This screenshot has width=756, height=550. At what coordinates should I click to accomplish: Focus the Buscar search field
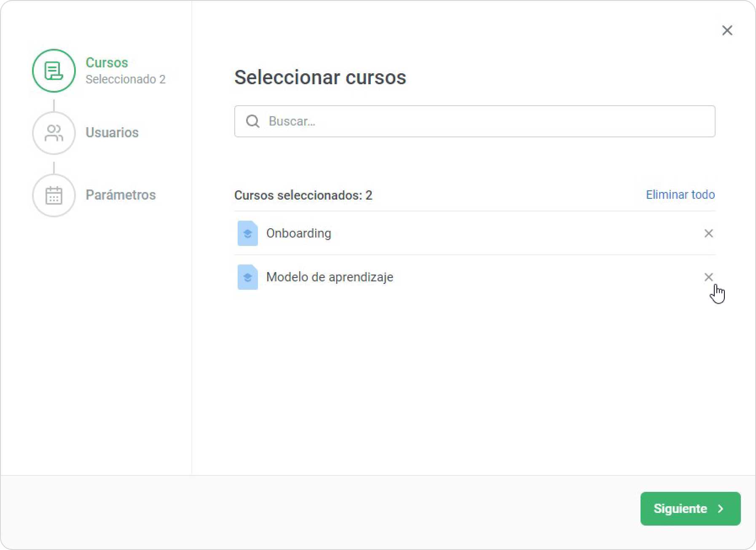coord(485,121)
